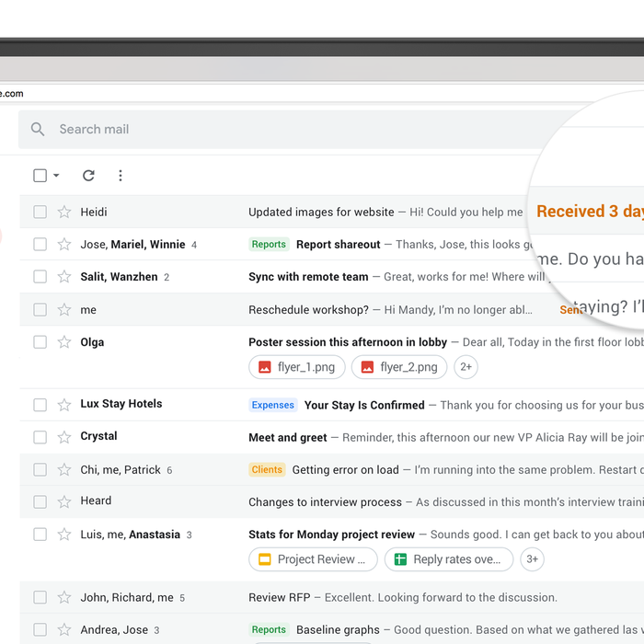The height and width of the screenshot is (644, 644).
Task: Open Stats for Monday project review thread
Action: pos(331,535)
